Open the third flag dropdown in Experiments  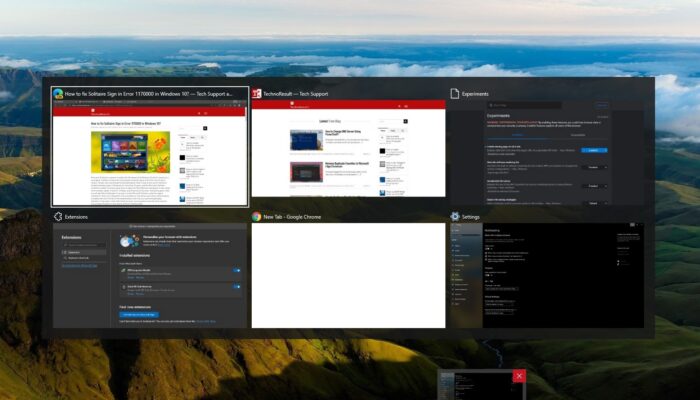click(594, 185)
